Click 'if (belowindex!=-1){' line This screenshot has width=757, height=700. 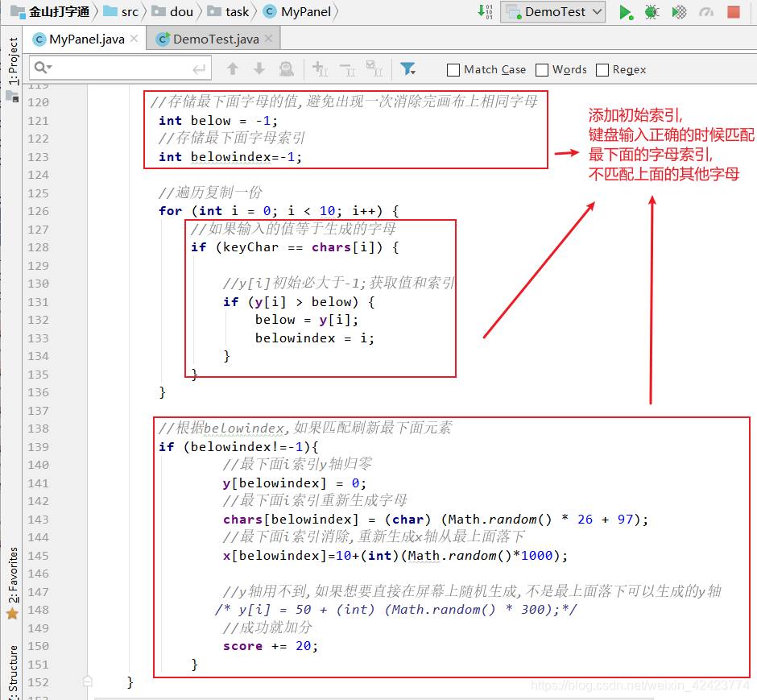(238, 447)
